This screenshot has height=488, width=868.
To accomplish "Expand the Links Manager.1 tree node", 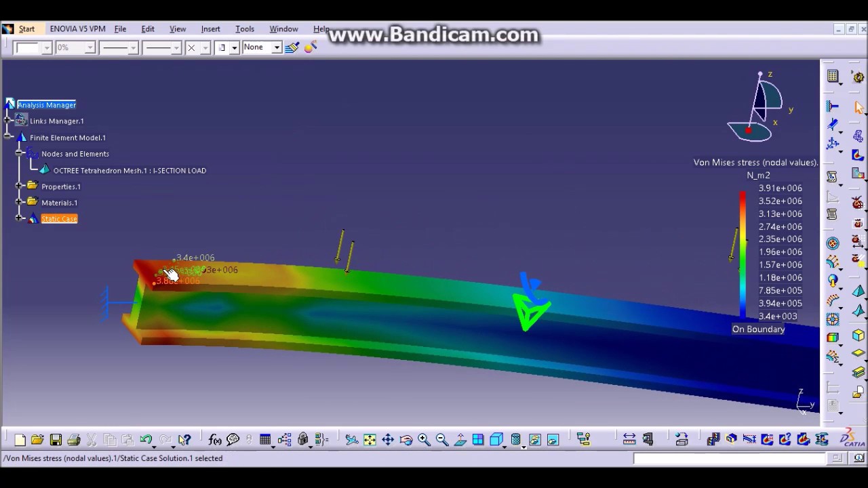I will pyautogui.click(x=8, y=121).
